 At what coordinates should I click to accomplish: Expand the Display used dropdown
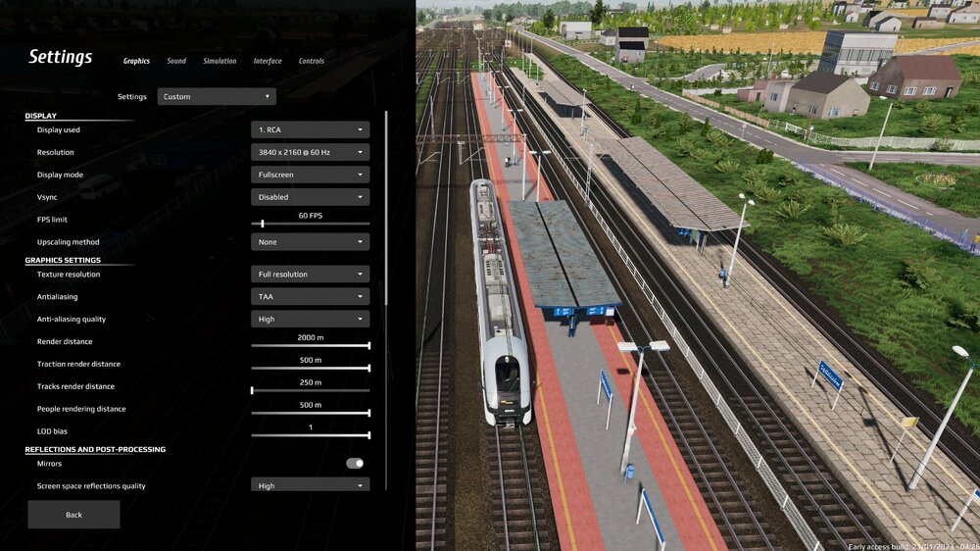click(x=310, y=129)
